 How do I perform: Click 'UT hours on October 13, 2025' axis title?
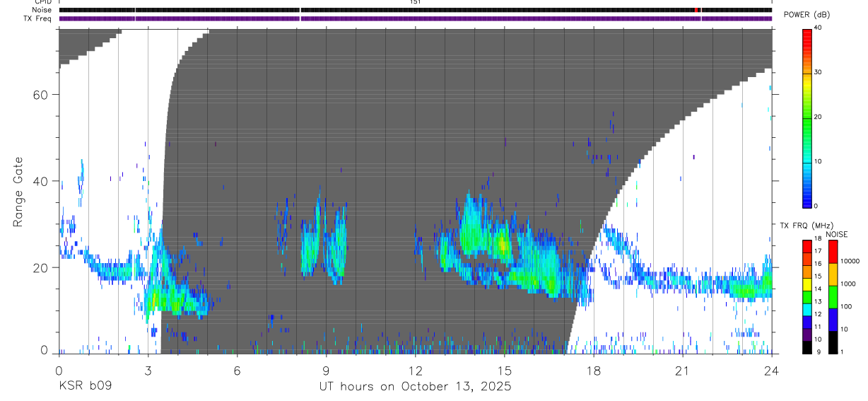(x=415, y=386)
